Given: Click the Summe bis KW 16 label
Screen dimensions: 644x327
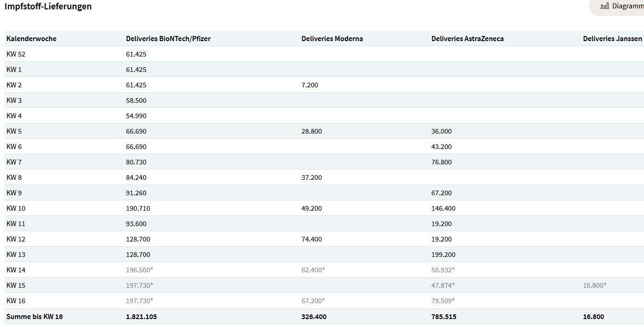Looking at the screenshot, I should 35,317.
